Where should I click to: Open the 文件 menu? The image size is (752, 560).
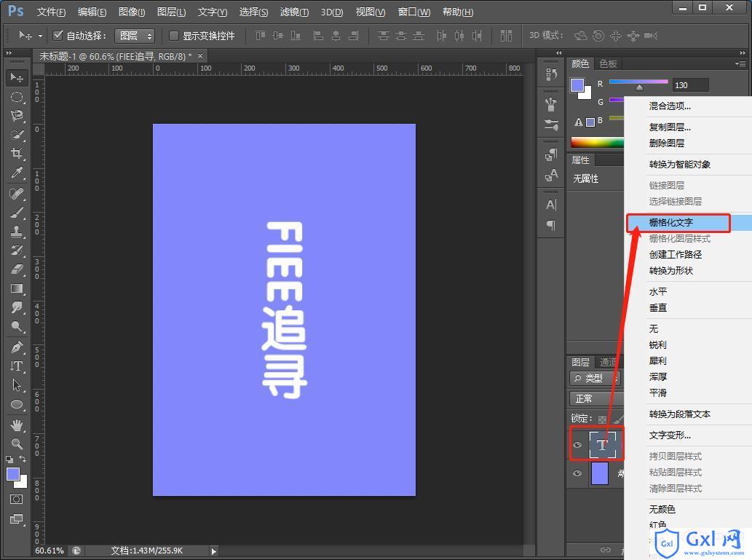(51, 12)
